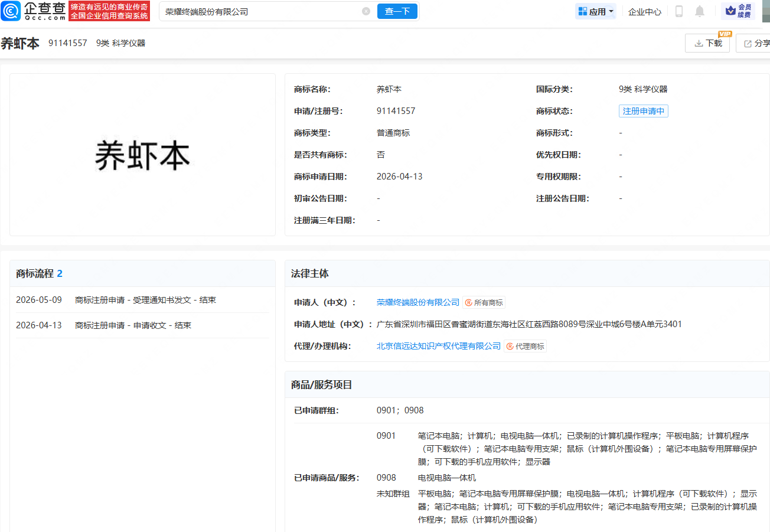Click the 普通商标 trademark type value
Viewport: 770px width, 532px height.
click(393, 133)
